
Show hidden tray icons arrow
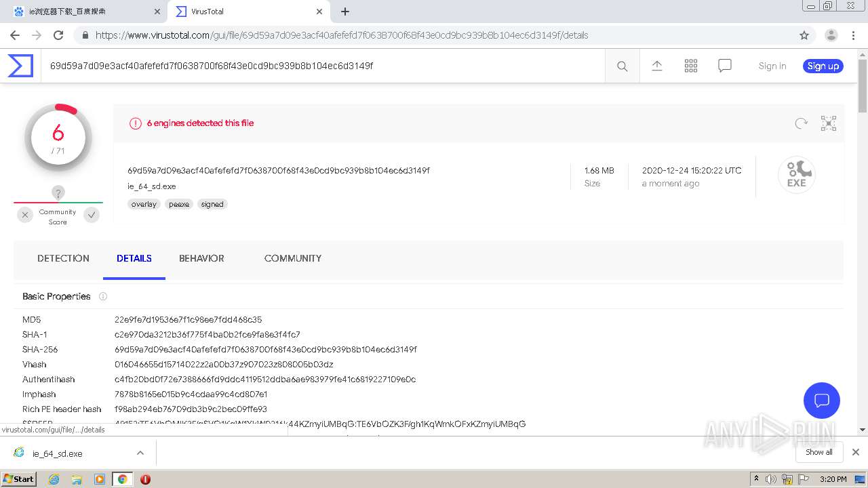click(x=756, y=479)
